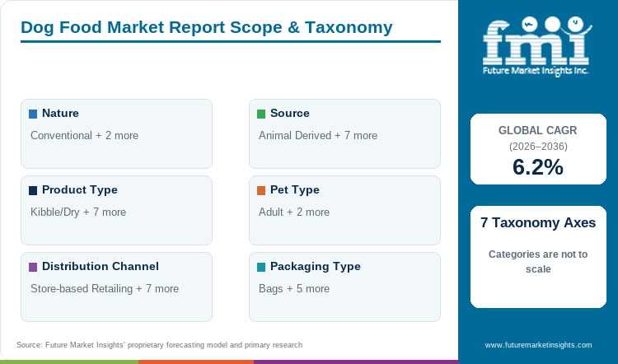
Task: Select the Product Type heading
Action: point(80,190)
